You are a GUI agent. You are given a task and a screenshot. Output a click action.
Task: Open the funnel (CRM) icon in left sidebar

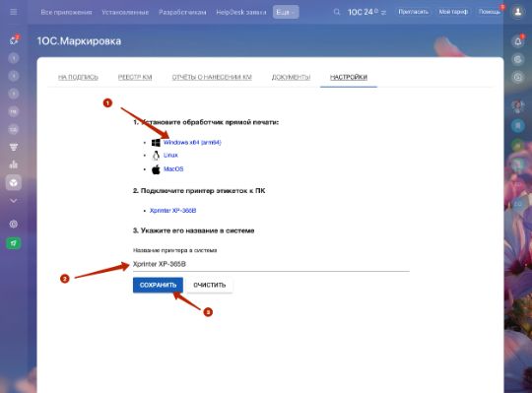click(14, 147)
